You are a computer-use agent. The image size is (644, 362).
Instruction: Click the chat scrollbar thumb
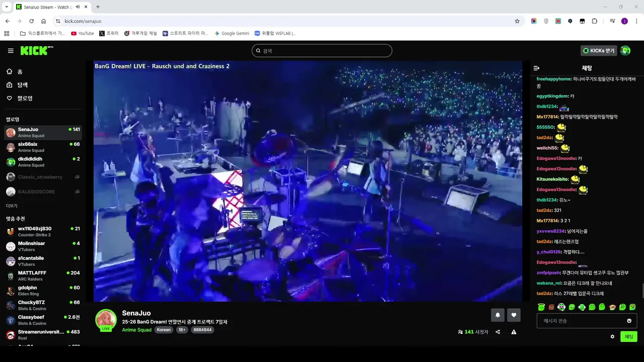pos(642,291)
